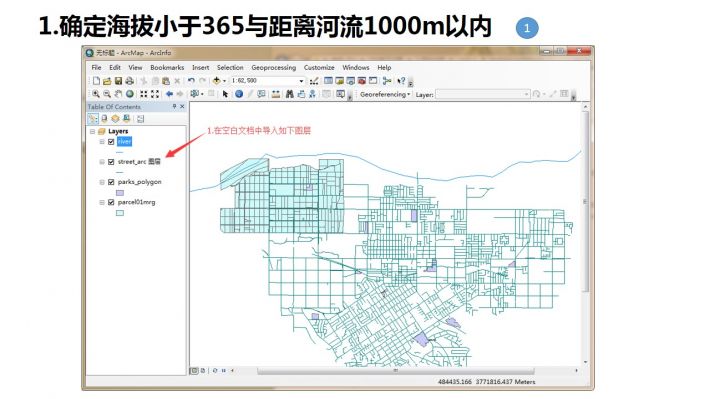This screenshot has width=710, height=399.
Task: Click the georeferencing Layer input field
Action: (483, 94)
